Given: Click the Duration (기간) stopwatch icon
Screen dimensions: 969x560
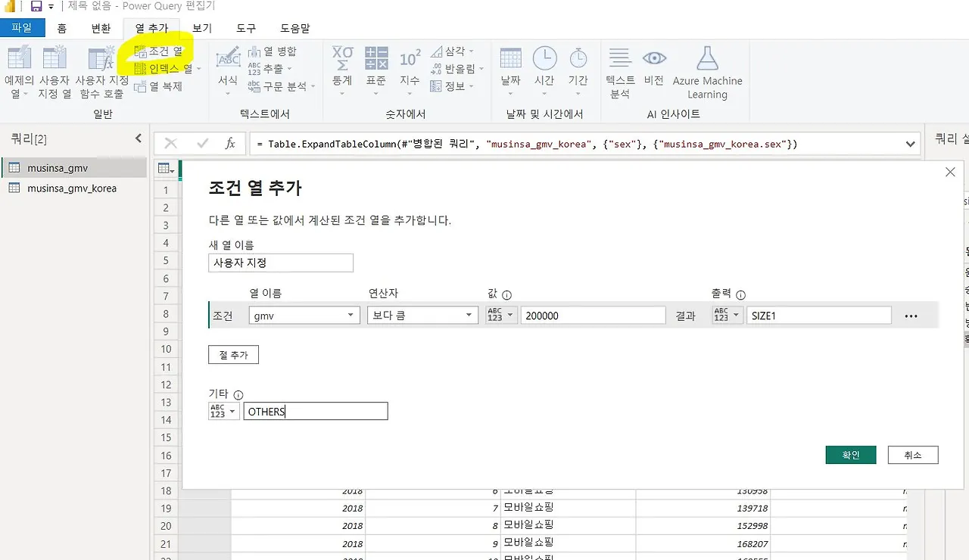Looking at the screenshot, I should [x=578, y=58].
